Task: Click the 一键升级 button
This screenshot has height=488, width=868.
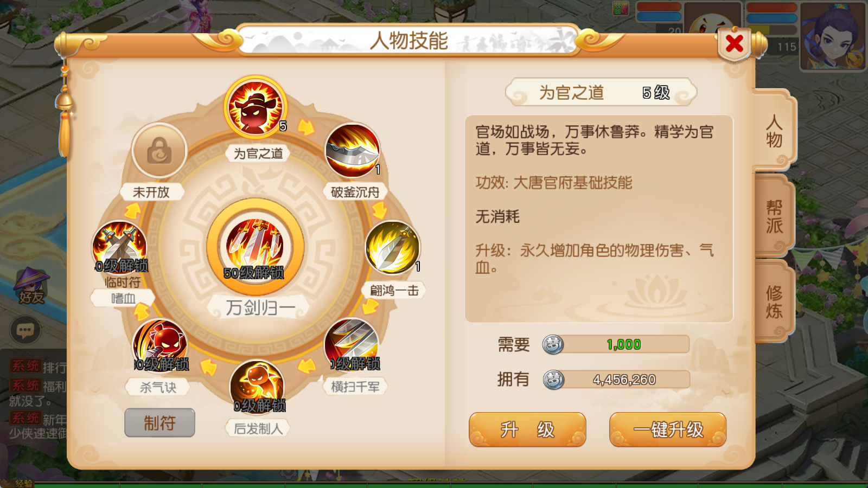Action: tap(668, 429)
